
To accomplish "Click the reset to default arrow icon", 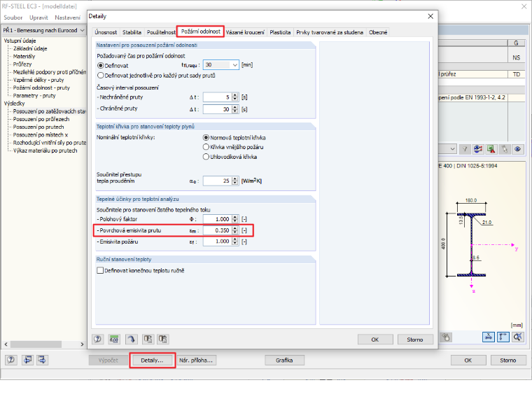I will click(132, 339).
